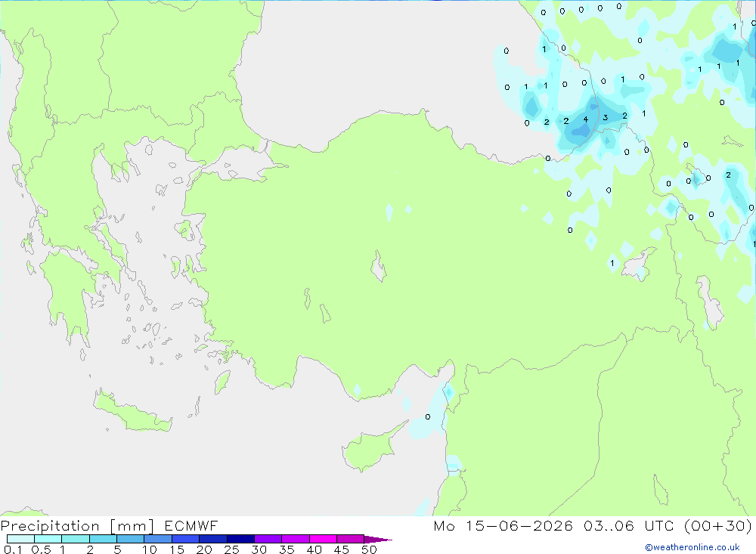This screenshot has width=756, height=554.
Task: Click the '20' legend scale label
Action: [204, 549]
